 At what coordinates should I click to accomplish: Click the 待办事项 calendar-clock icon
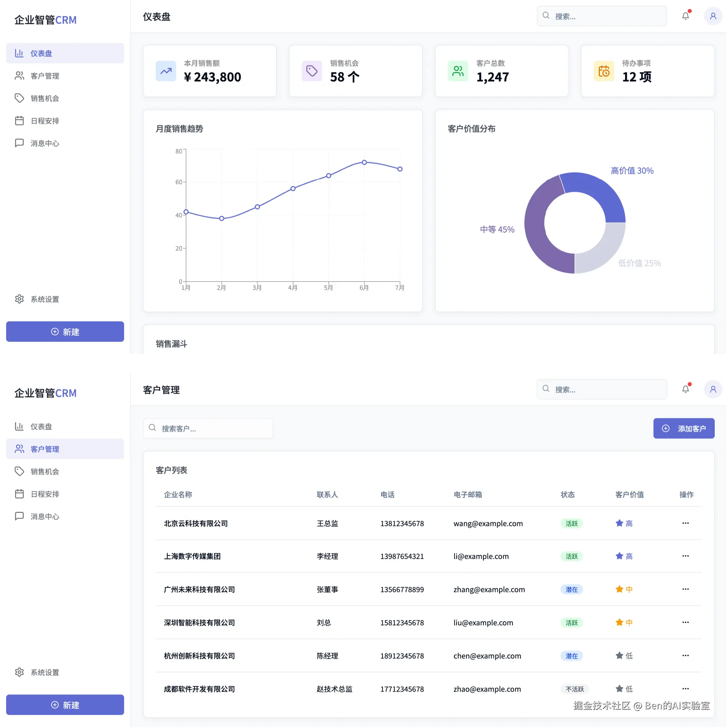[x=604, y=71]
